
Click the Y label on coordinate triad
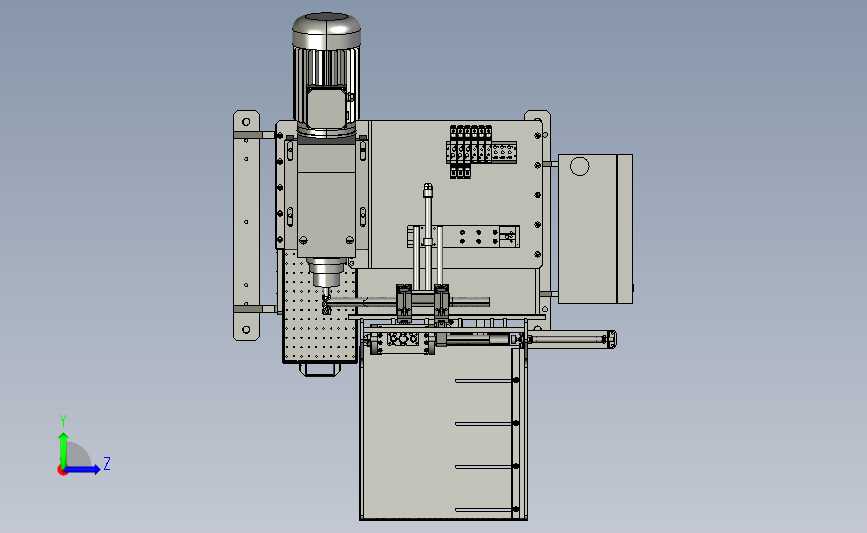point(63,421)
